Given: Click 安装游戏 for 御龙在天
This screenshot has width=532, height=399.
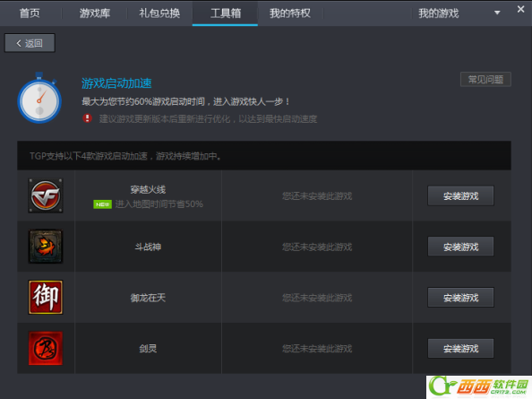Looking at the screenshot, I should point(460,298).
